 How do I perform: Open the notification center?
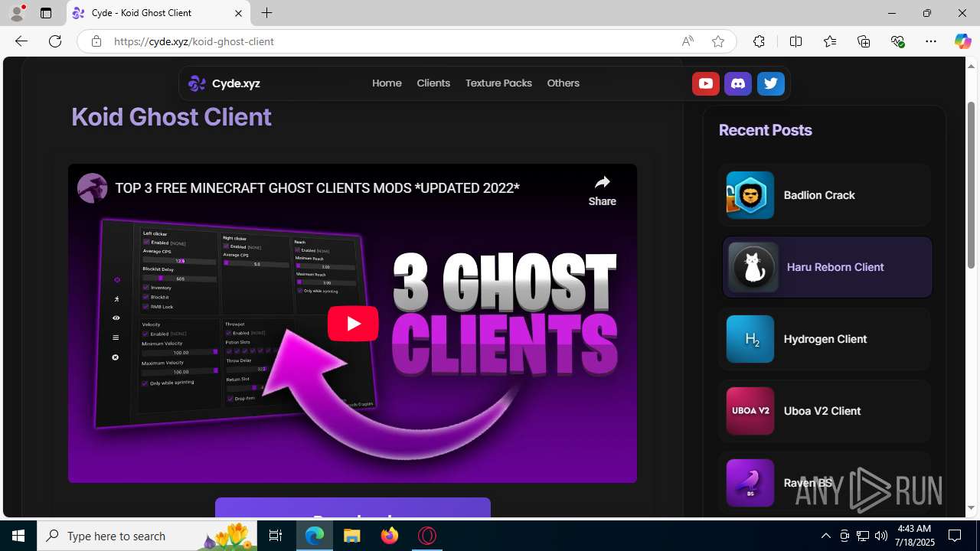pos(955,536)
